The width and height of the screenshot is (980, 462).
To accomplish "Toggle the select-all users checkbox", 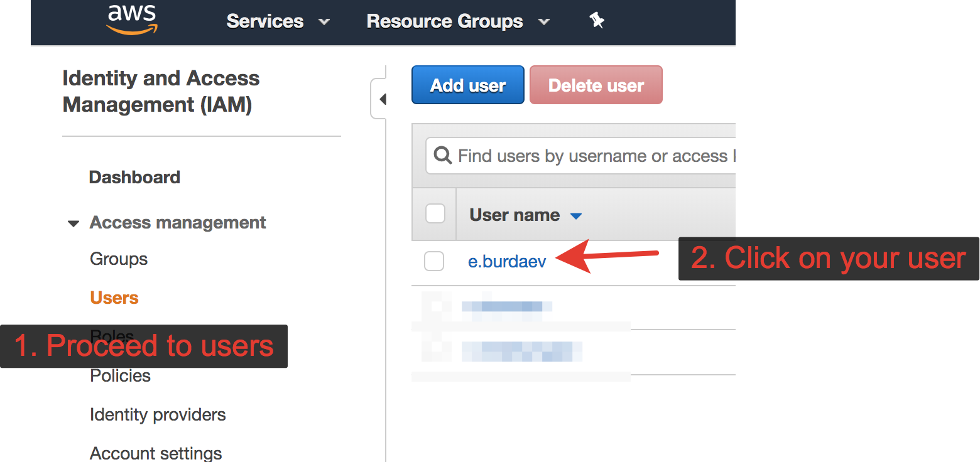I will click(x=435, y=214).
